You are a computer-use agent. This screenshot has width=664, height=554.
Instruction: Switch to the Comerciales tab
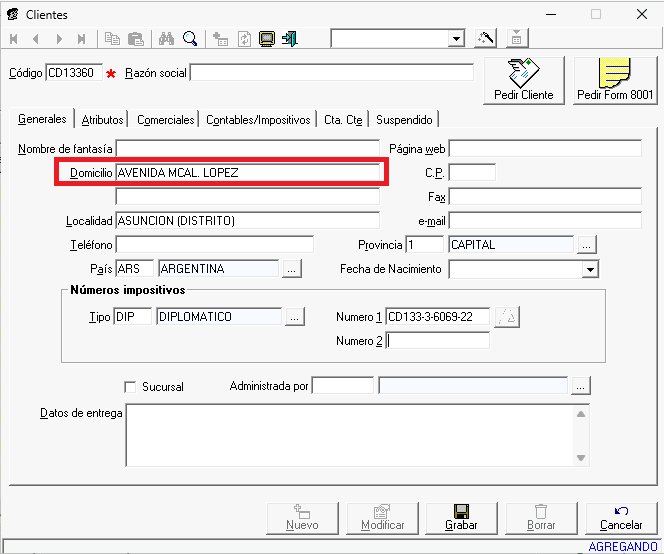pos(166,120)
